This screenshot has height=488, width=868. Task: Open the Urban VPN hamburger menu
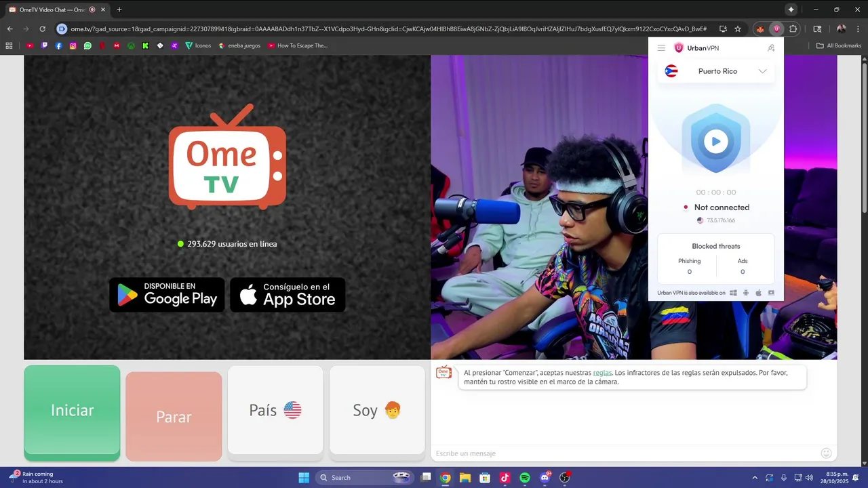[x=661, y=48]
